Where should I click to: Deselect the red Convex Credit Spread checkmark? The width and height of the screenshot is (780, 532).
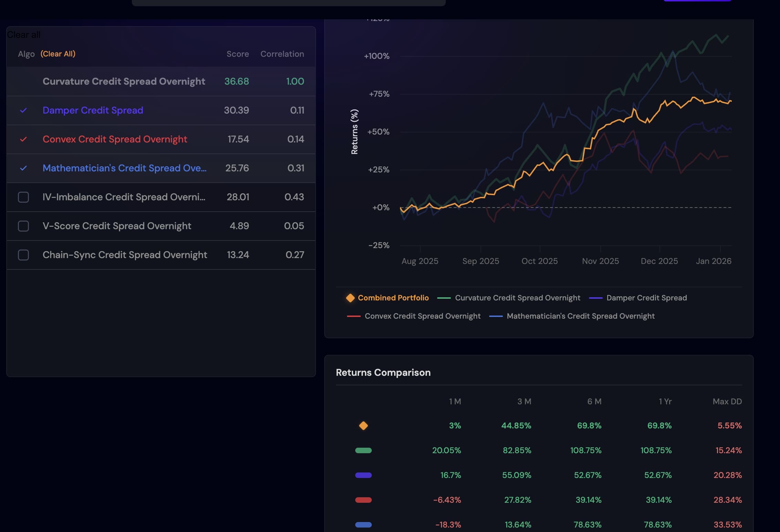coord(23,139)
